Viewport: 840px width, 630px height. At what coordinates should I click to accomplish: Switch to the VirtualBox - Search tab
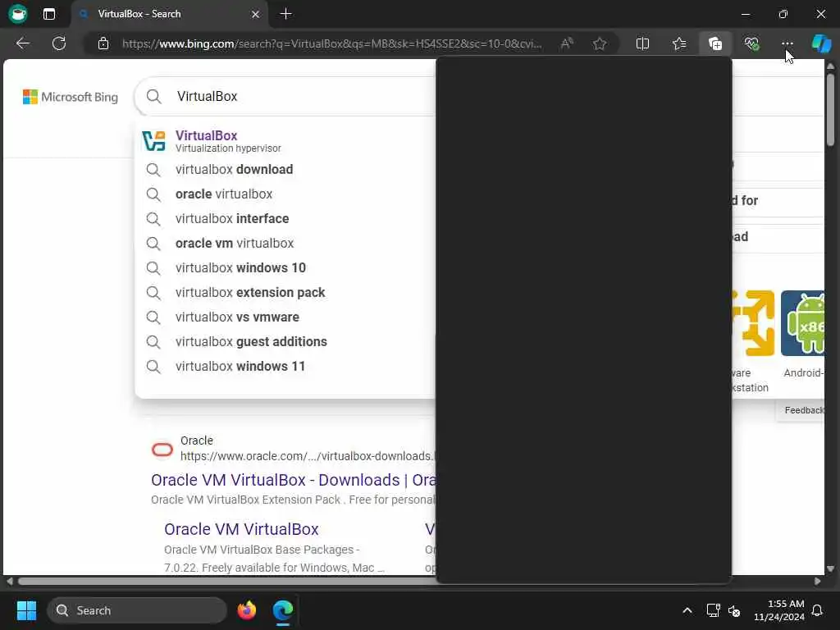[169, 14]
